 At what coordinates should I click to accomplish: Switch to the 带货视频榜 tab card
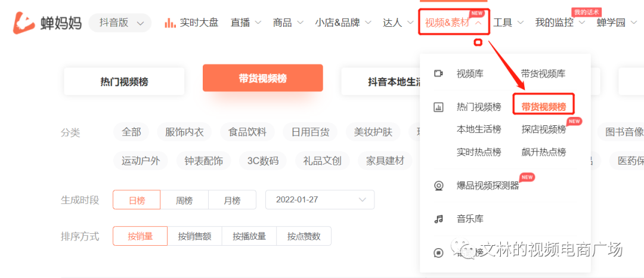coord(263,78)
